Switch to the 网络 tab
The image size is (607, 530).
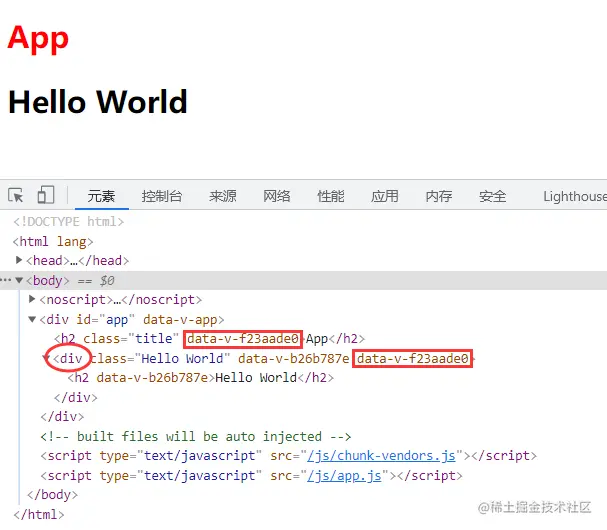277,196
